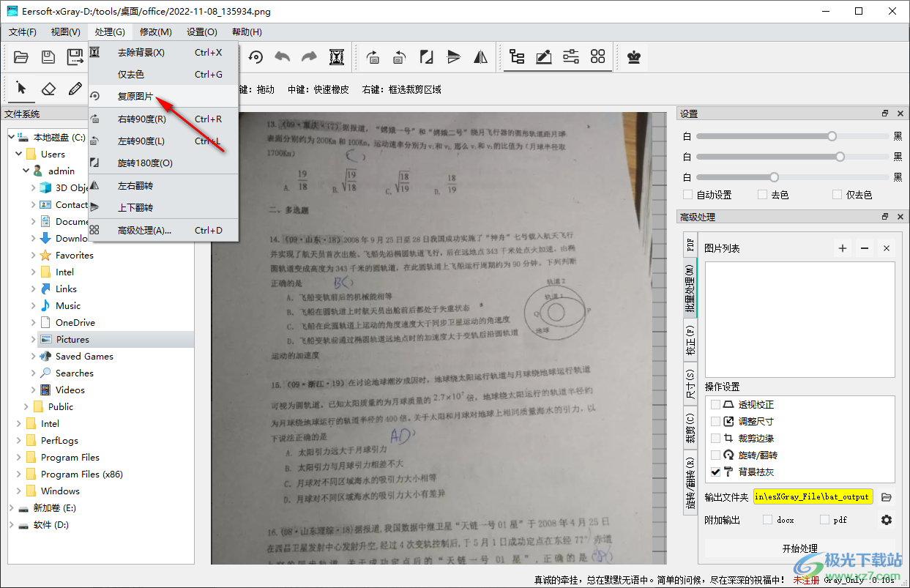Clear the image list with the X icon
The image size is (910, 588).
click(887, 248)
